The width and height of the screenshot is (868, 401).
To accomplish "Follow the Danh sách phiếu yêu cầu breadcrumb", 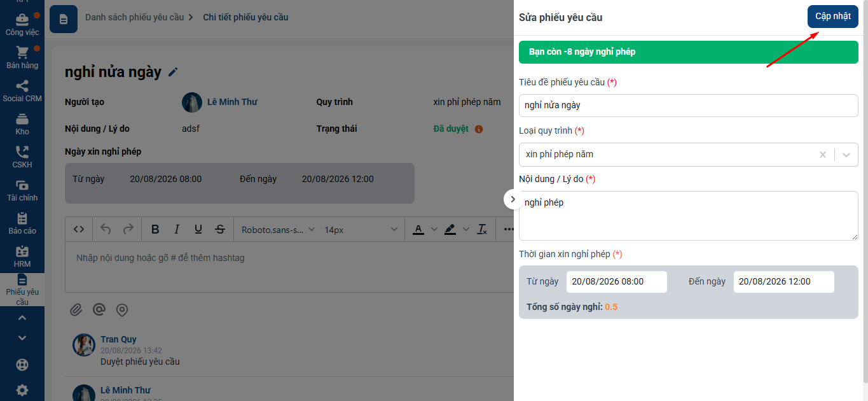I will pyautogui.click(x=134, y=17).
